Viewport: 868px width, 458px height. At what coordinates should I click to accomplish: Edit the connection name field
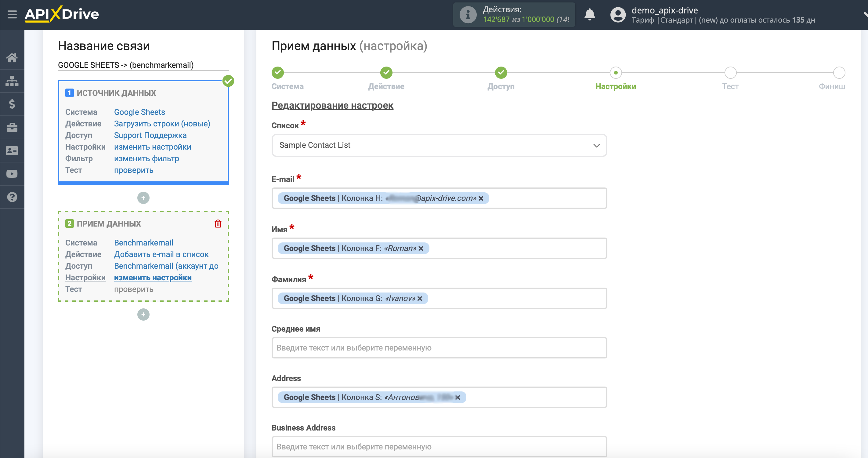coord(143,65)
